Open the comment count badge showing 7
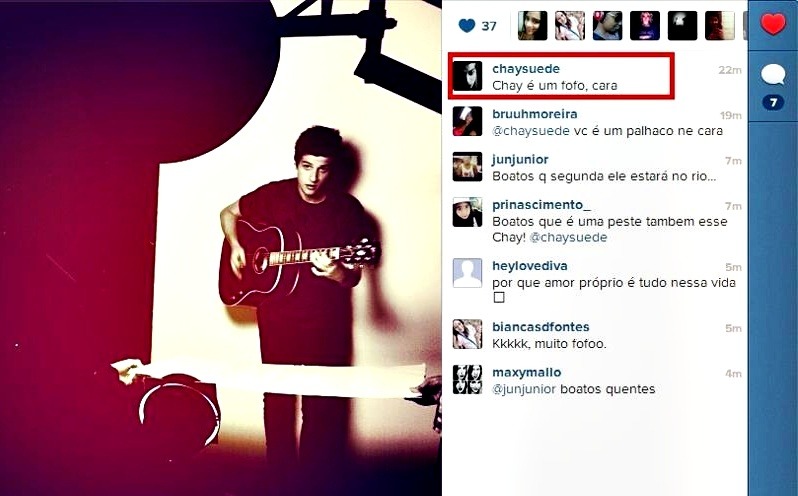The image size is (798, 496). point(773,103)
